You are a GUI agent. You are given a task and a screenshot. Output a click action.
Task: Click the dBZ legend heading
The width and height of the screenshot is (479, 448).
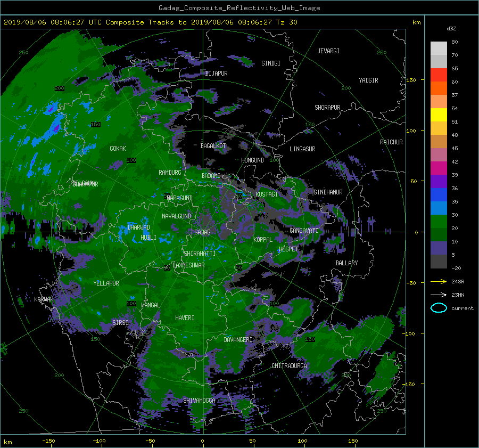451,29
